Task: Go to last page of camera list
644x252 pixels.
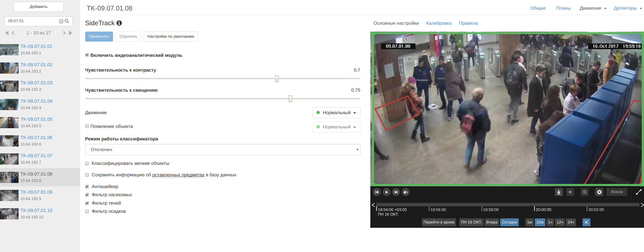Action: [70, 33]
